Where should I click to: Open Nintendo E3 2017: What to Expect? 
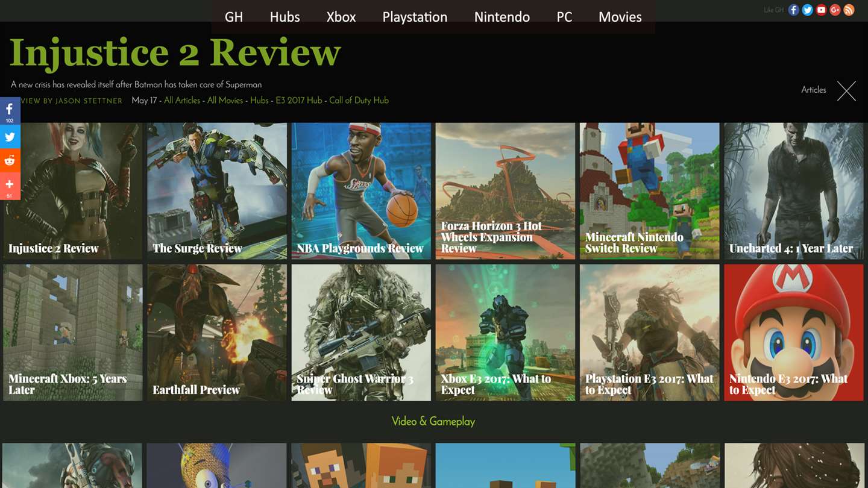(794, 333)
